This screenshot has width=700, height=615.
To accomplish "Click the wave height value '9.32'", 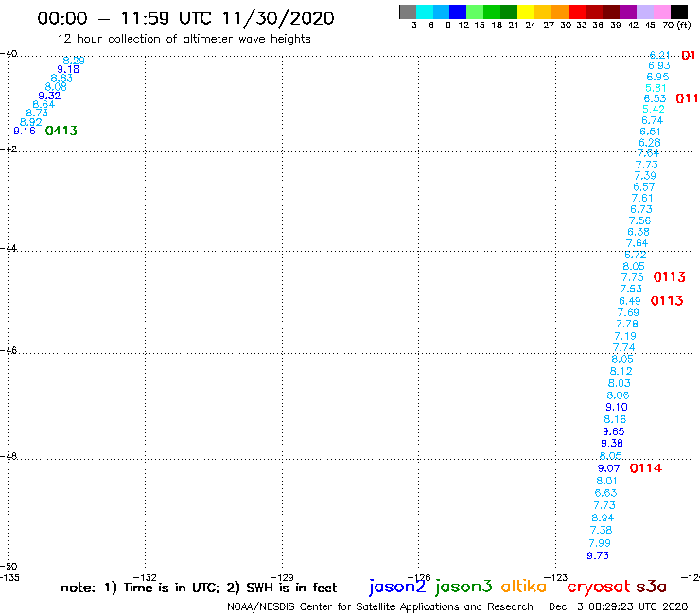I will [49, 96].
